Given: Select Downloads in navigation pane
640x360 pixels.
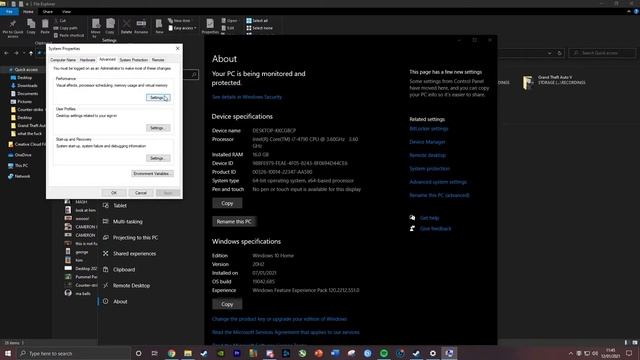Looking at the screenshot, I should point(24,86).
